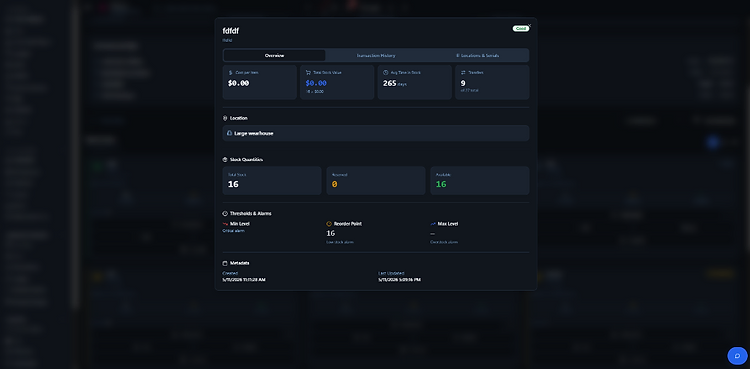Click the fdfdf item title
Image resolution: width=750 pixels, height=369 pixels.
point(231,31)
